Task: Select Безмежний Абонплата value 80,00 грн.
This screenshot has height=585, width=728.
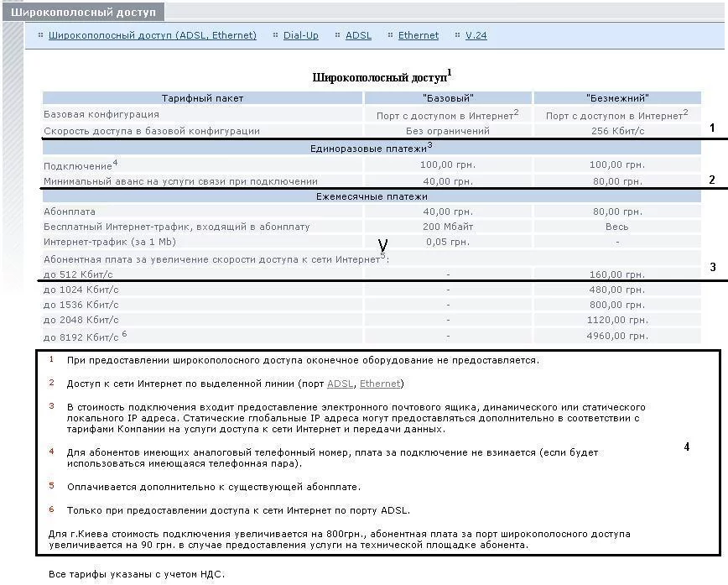Action: (x=617, y=212)
